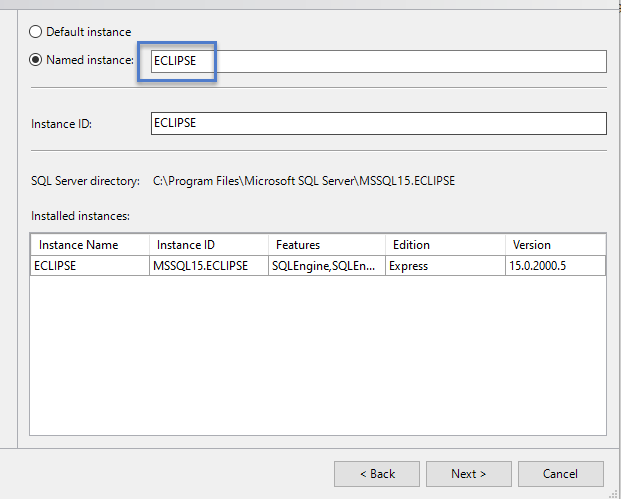Click the Installed instances label

click(80, 216)
